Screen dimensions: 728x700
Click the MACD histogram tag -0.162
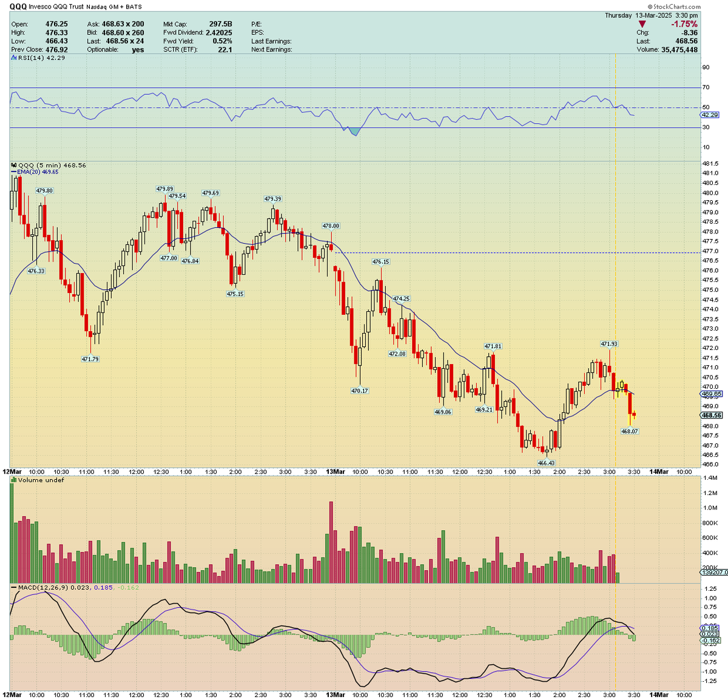pos(710,639)
